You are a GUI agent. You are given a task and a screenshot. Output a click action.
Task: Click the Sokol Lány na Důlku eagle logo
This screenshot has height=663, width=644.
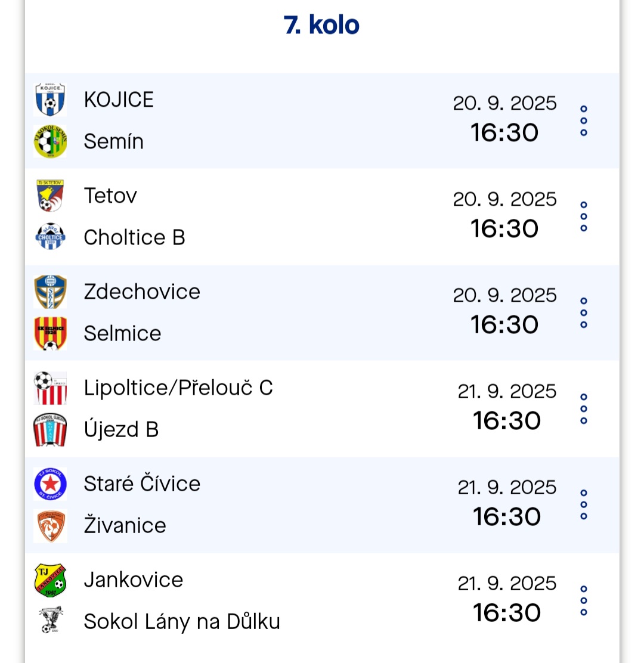tap(50, 620)
